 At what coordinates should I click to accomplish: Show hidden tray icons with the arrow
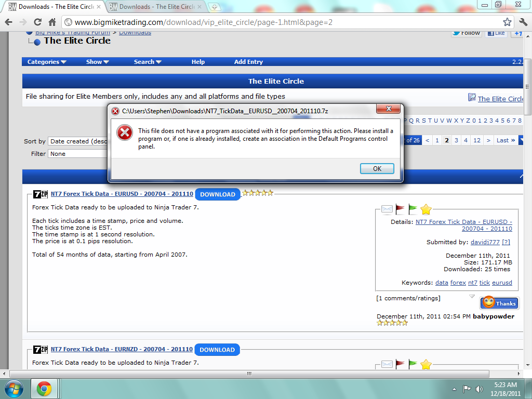tap(454, 389)
